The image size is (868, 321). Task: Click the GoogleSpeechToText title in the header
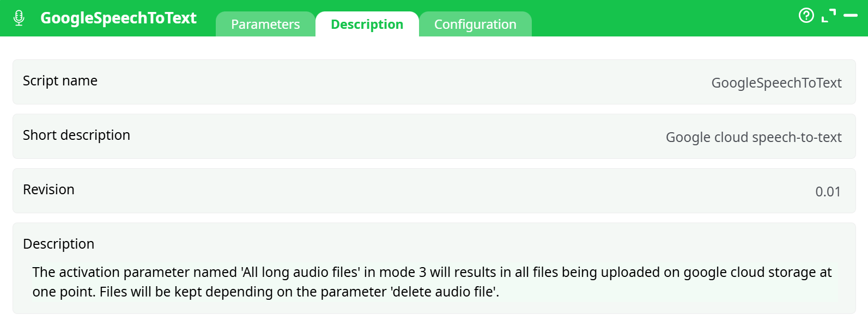click(118, 18)
